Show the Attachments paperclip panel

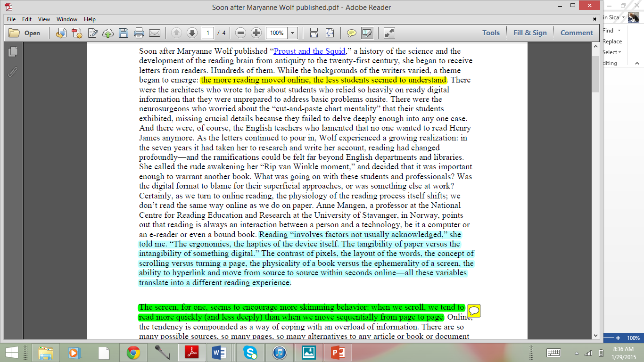(13, 72)
